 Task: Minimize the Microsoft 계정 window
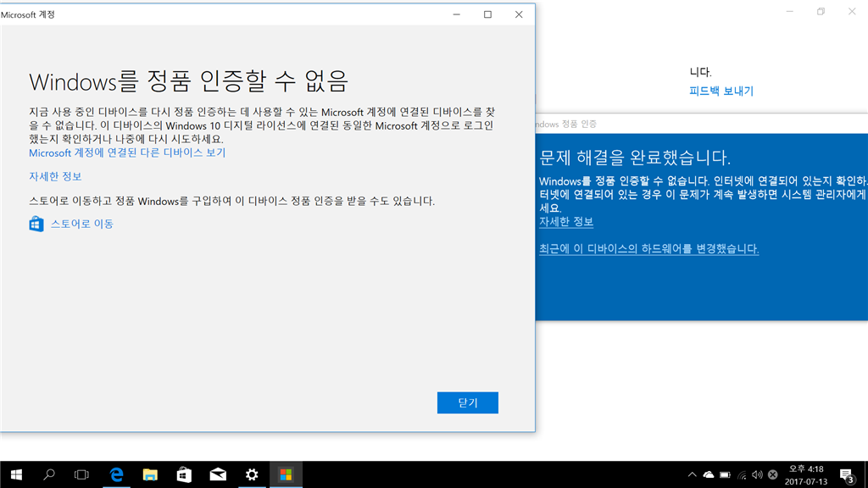457,14
